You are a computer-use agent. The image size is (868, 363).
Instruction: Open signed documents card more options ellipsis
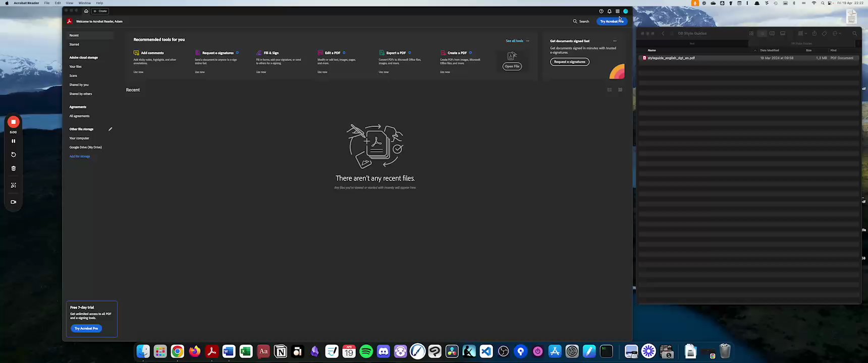(615, 41)
